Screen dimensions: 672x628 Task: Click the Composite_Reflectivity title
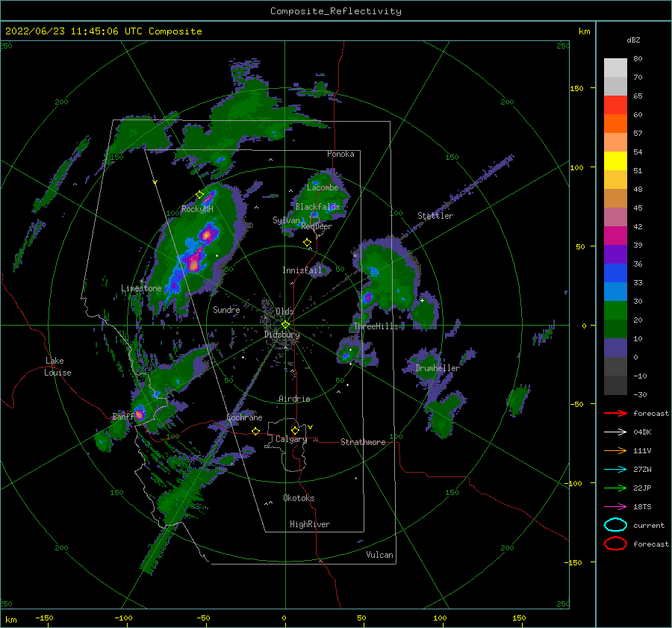pos(336,11)
